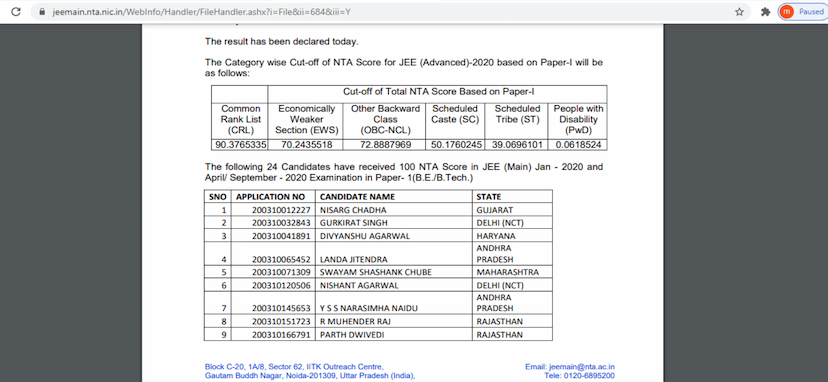Viewport: 828px width, 382px height.
Task: Select OBC-NCL cut-off value 72.8887969
Action: (385, 145)
